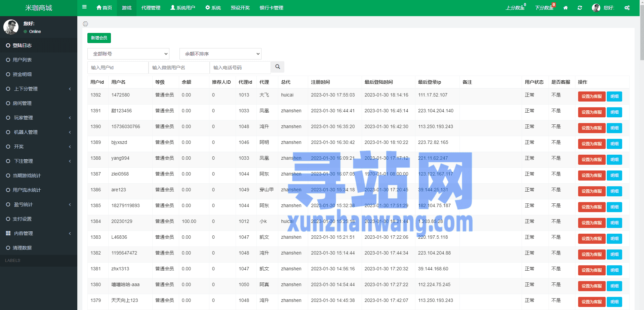The width and height of the screenshot is (644, 310).
Task: Click 设置为客服 for user 1389
Action: point(592,144)
